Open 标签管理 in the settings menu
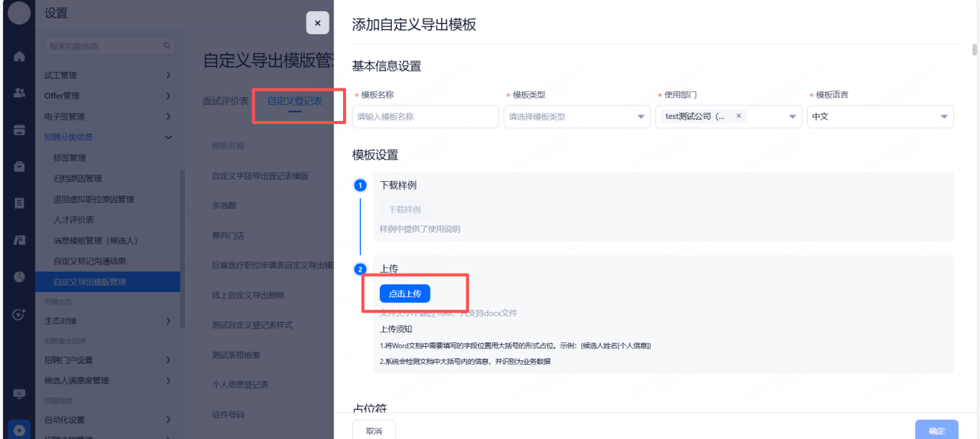 (70, 157)
